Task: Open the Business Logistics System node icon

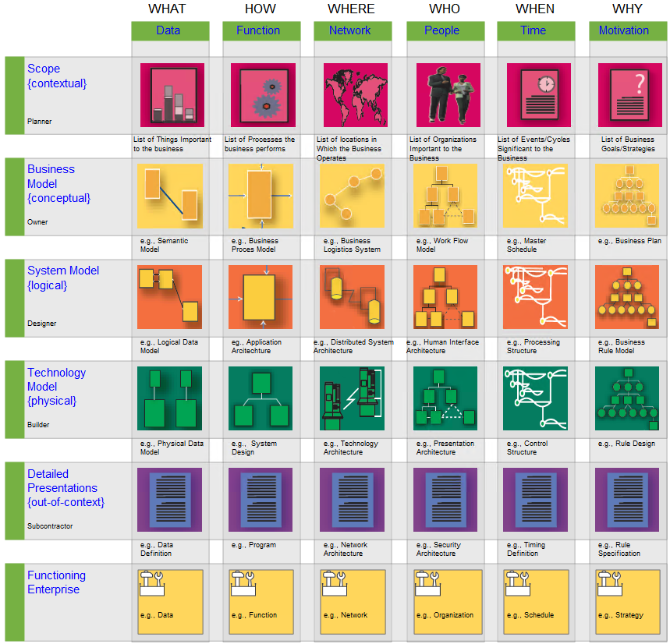Action: (x=353, y=196)
